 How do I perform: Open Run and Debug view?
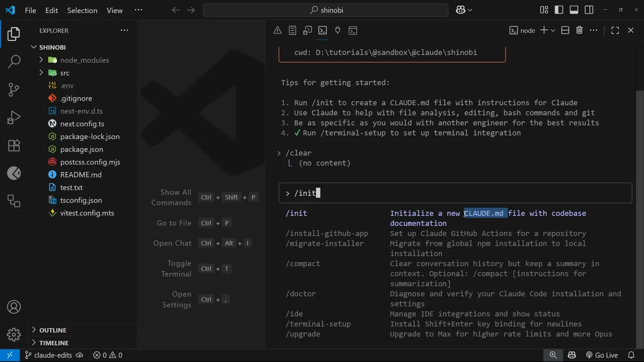click(x=14, y=117)
